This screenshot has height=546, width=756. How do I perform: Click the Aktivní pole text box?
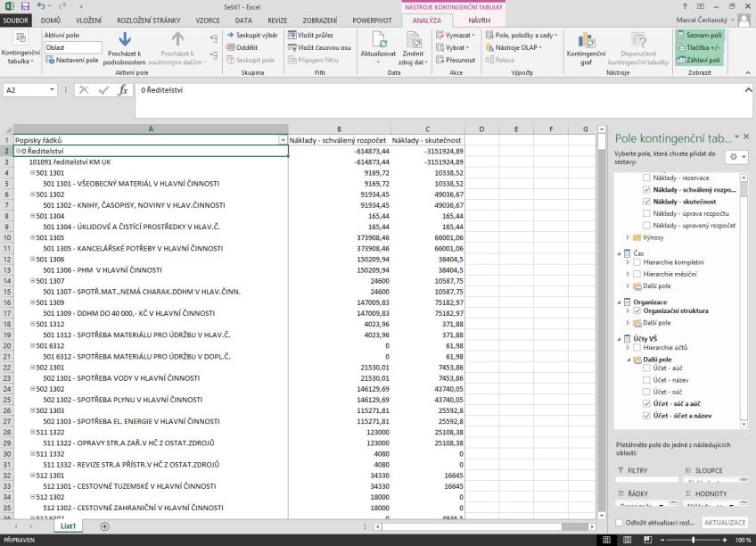coord(73,47)
